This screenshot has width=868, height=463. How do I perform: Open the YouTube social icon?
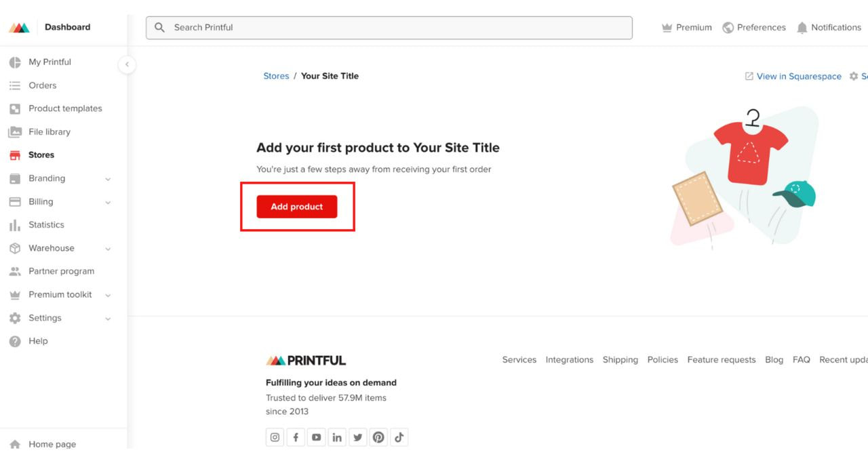tap(316, 437)
